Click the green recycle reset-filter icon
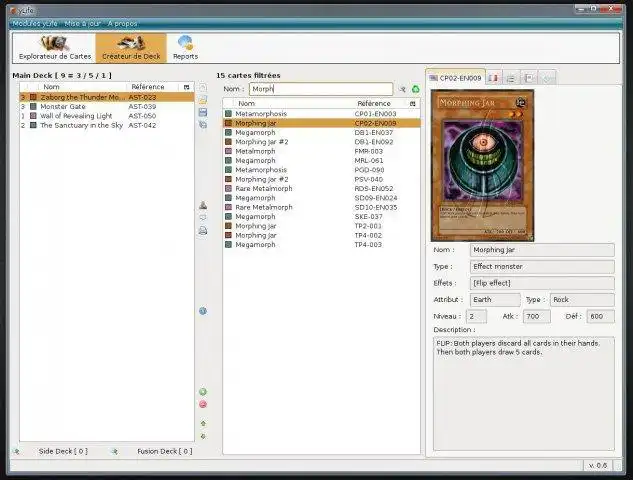Viewport: 633px width, 480px height. coord(415,89)
